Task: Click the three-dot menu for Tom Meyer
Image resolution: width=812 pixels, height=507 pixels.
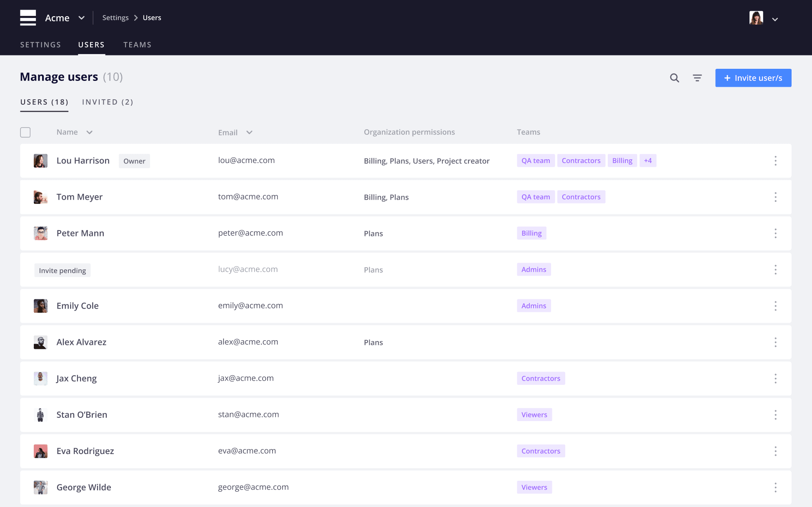Action: pyautogui.click(x=776, y=197)
